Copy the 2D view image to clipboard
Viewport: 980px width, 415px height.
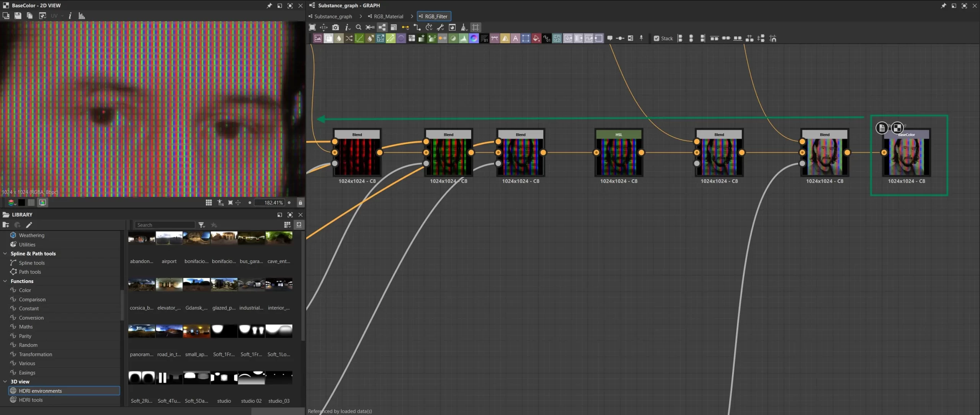[29, 16]
